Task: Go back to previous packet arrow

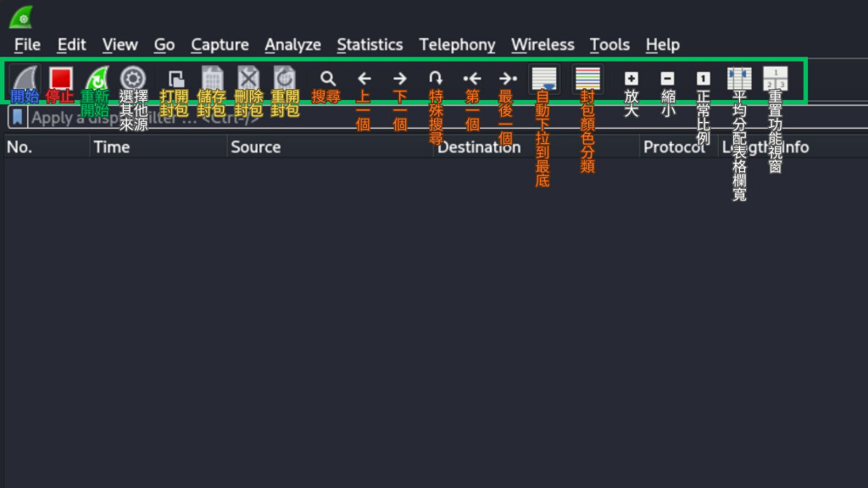Action: pyautogui.click(x=364, y=79)
